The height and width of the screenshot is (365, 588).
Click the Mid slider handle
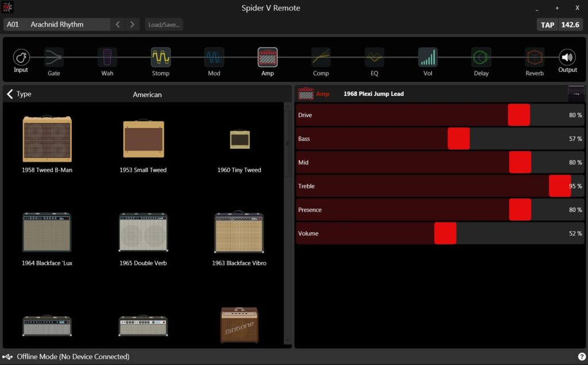[520, 162]
